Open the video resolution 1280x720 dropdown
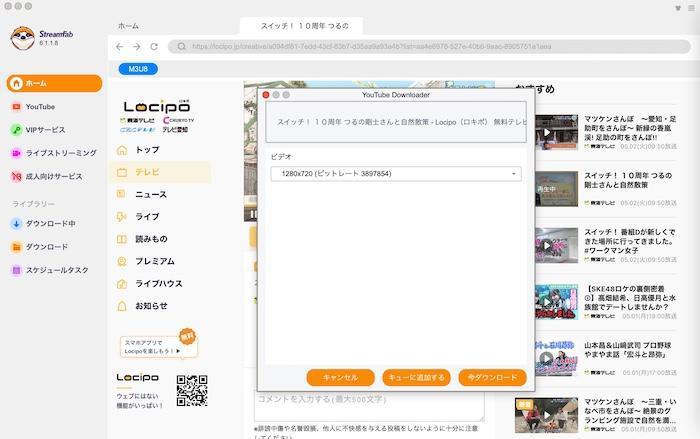Image resolution: width=700 pixels, height=439 pixels. click(x=396, y=174)
